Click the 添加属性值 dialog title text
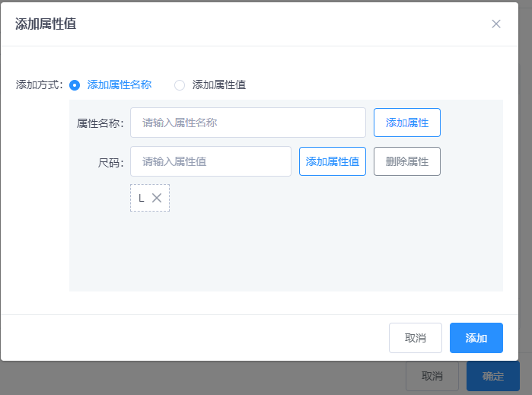This screenshot has height=395, width=532. (46, 24)
